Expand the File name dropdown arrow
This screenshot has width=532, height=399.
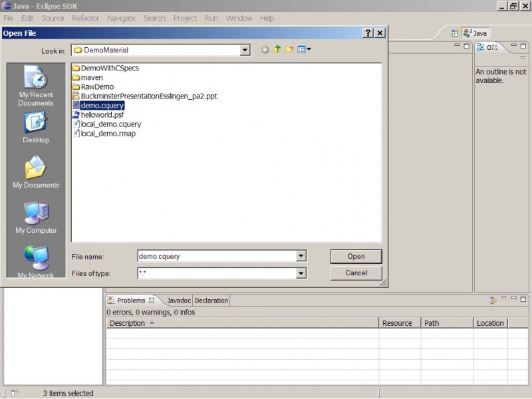[x=301, y=256]
